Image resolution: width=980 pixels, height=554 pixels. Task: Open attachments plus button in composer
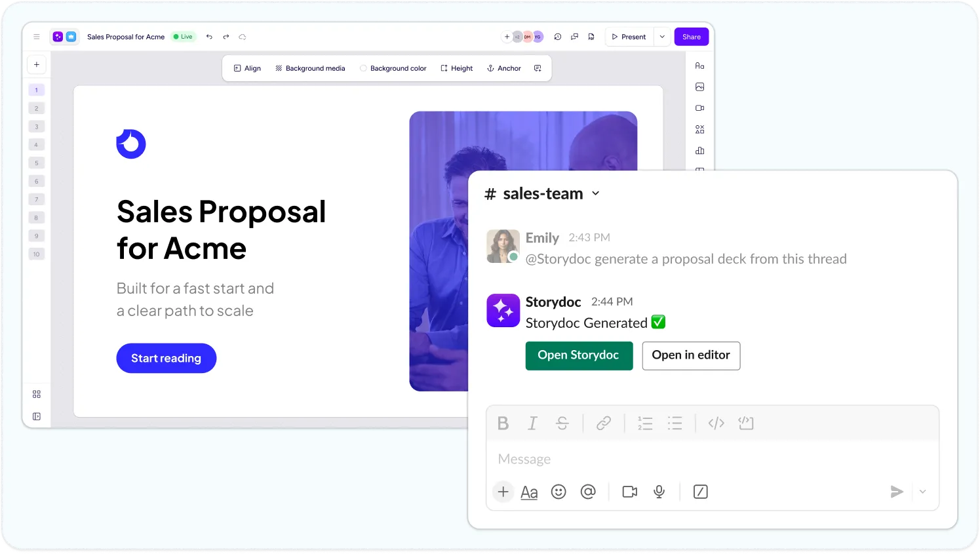tap(503, 492)
